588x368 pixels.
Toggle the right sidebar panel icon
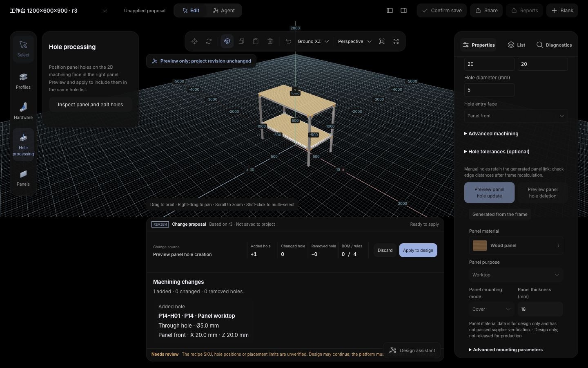tap(403, 11)
